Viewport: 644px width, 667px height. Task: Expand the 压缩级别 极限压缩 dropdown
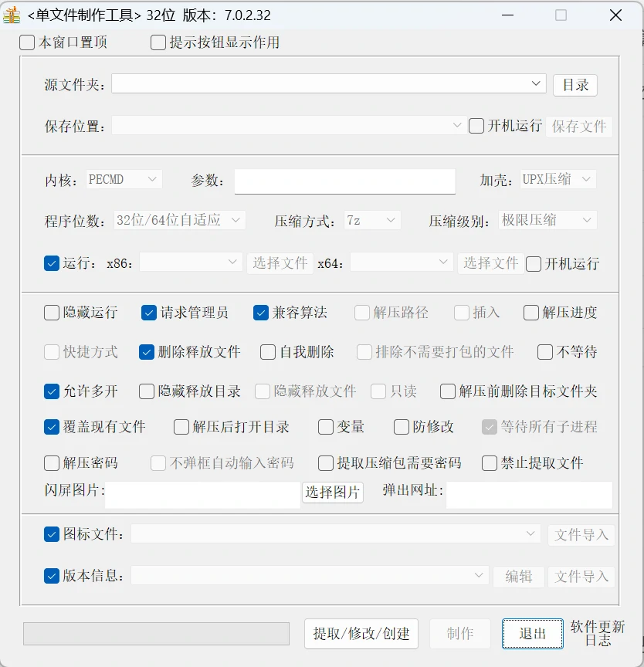(547, 220)
